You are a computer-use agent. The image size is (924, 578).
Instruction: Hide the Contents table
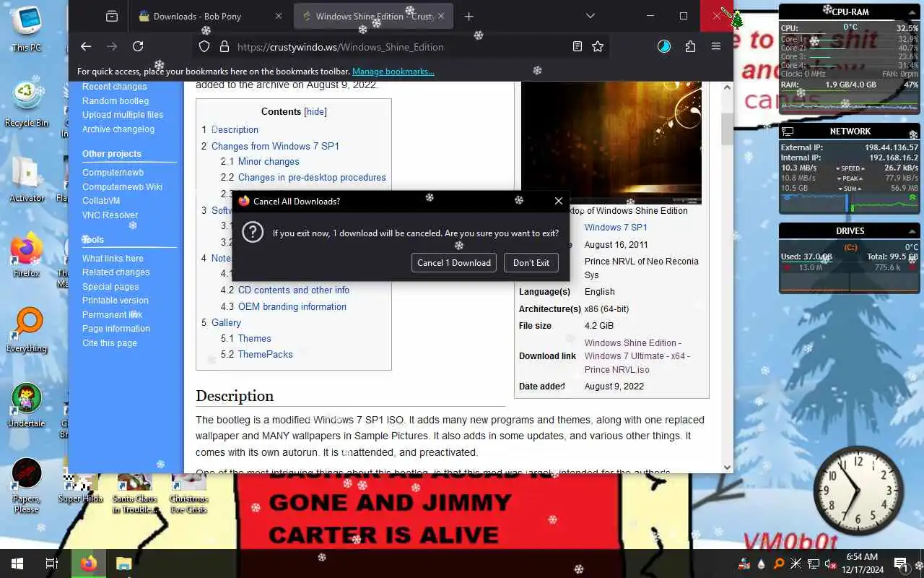point(315,111)
